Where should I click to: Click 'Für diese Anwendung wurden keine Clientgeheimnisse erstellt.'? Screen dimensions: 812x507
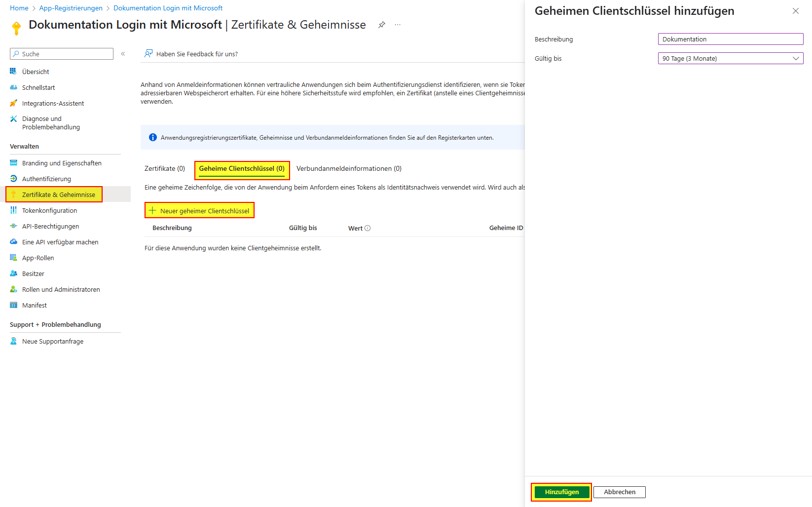point(233,248)
